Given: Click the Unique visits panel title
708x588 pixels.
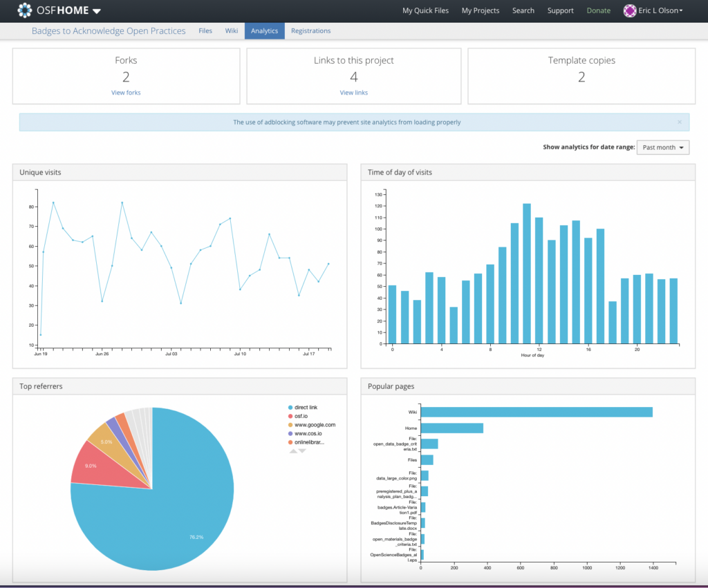Looking at the screenshot, I should pos(40,172).
